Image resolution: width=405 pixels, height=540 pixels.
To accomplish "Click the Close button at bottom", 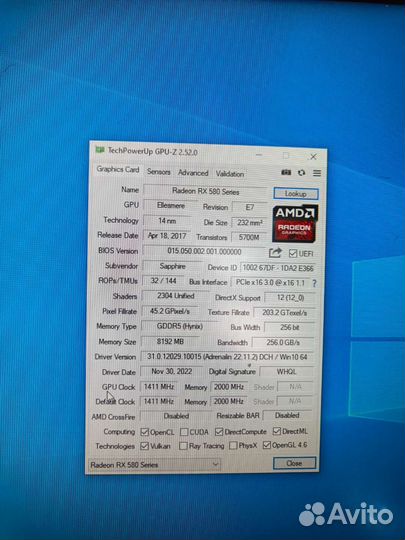I will (x=294, y=463).
